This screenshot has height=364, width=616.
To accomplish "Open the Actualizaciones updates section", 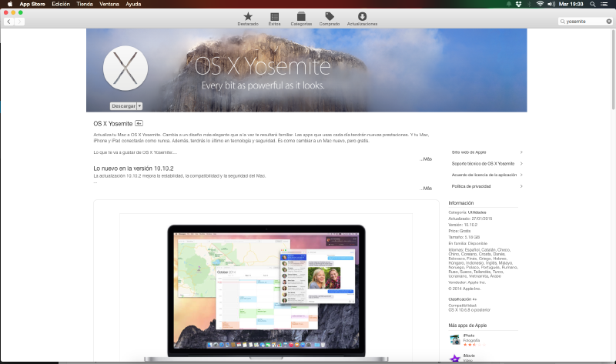I will point(362,18).
